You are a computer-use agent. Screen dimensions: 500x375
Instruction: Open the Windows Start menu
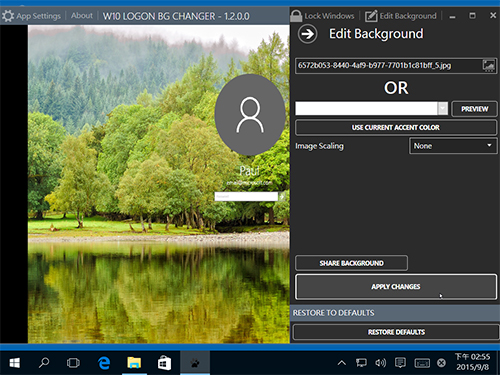pyautogui.click(x=14, y=363)
